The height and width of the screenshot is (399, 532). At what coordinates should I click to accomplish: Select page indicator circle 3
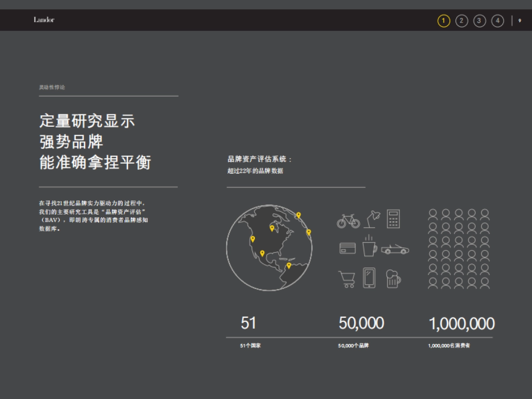[x=479, y=20]
